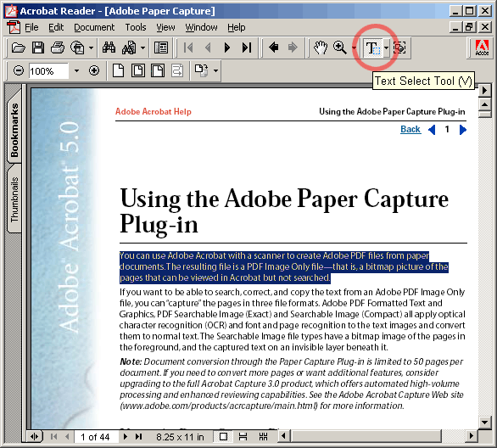
Task: Click the Search binoculars with document icon
Action: 129,48
